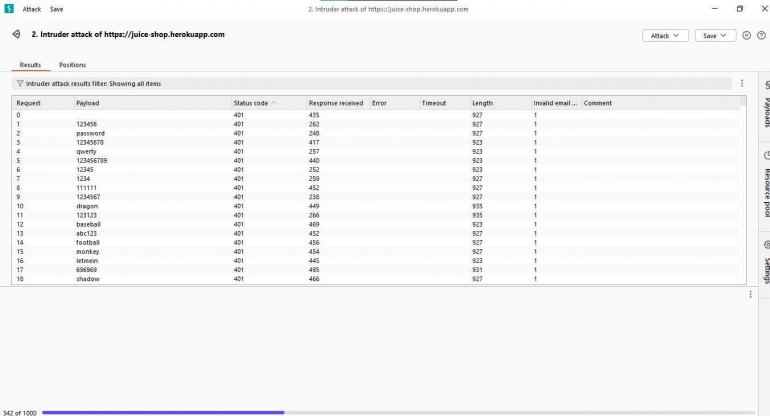Select the row with payload football
This screenshot has height=416, width=770.
click(x=376, y=243)
